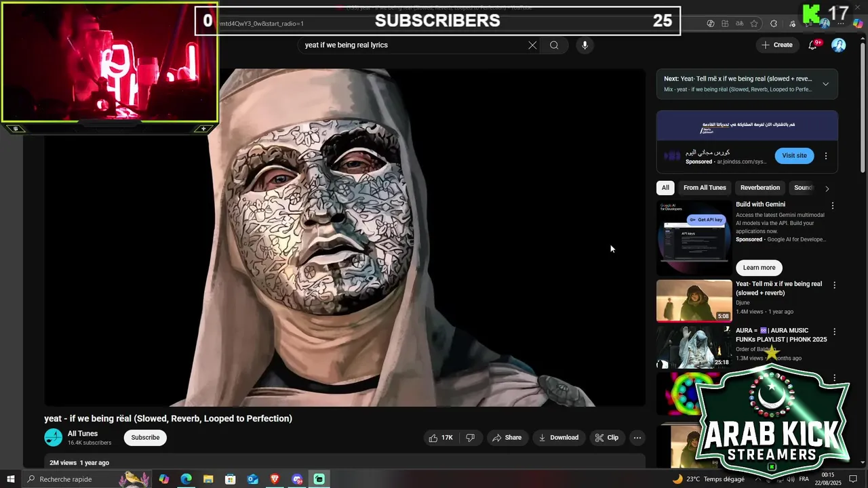Open options for AURA MUSIC playlist video
This screenshot has width=868, height=488.
[x=834, y=332]
